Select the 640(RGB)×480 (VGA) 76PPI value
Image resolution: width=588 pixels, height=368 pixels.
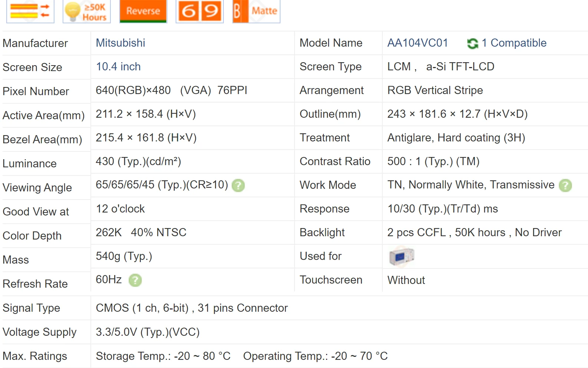pyautogui.click(x=171, y=90)
